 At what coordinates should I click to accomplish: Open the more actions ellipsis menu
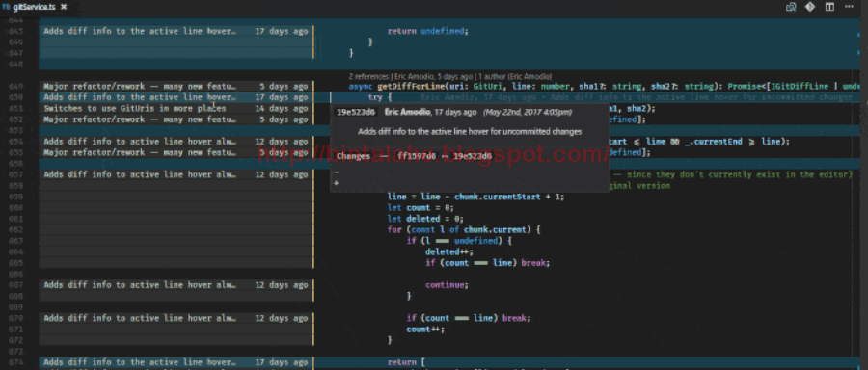click(x=849, y=7)
